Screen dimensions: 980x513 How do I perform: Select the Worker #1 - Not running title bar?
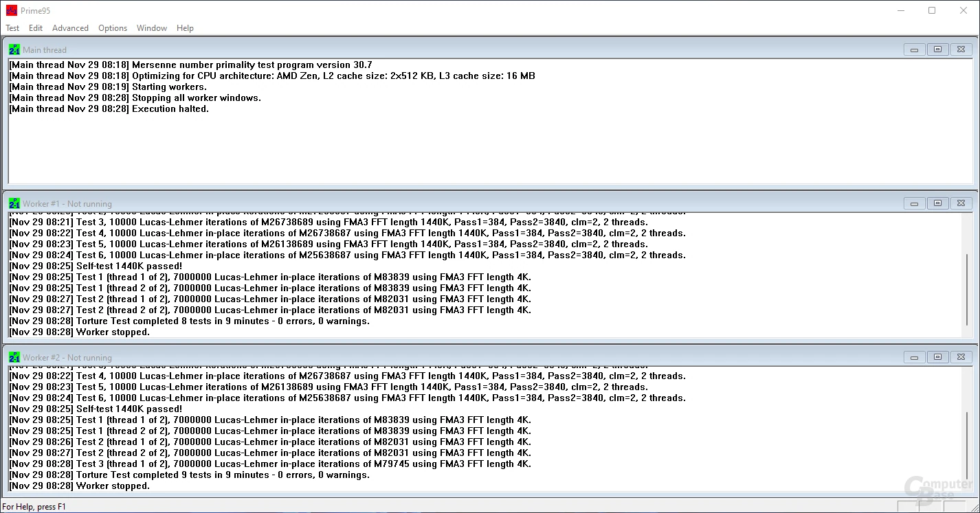[x=412, y=203]
